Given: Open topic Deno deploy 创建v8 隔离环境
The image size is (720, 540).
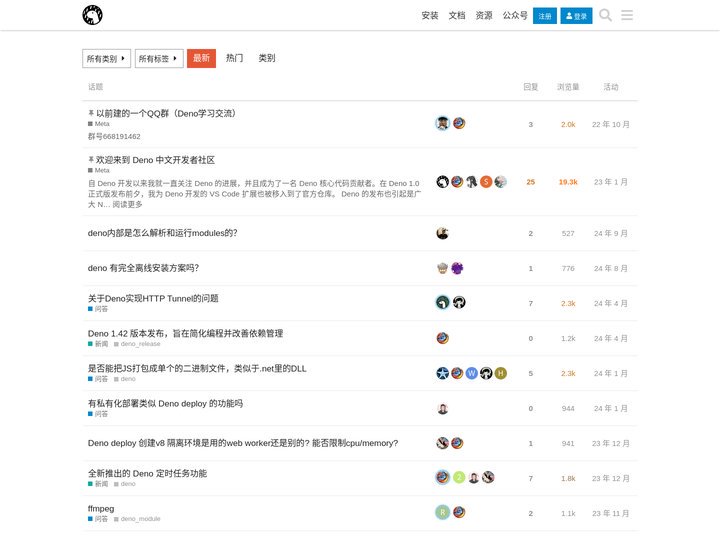Looking at the screenshot, I should tap(243, 443).
